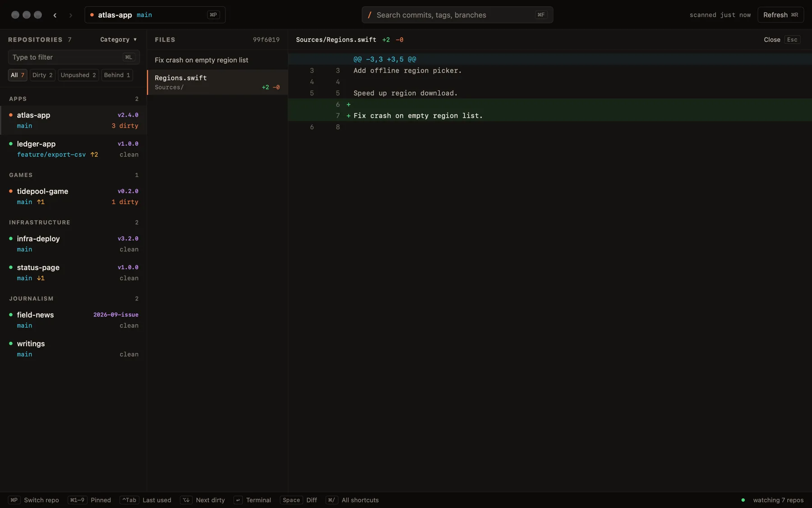Click the Terminal return-key icon in footer

(238, 500)
